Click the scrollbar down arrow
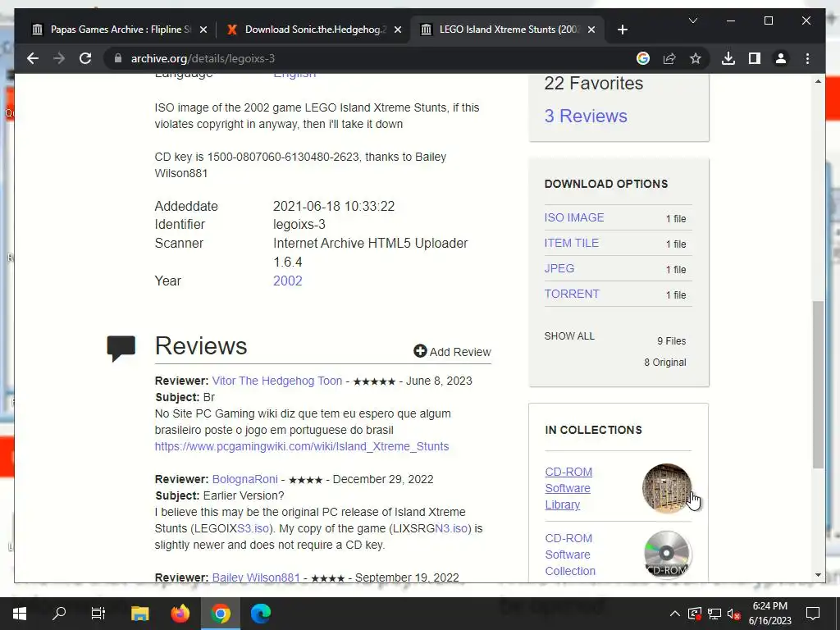The image size is (840, 630). click(x=818, y=575)
